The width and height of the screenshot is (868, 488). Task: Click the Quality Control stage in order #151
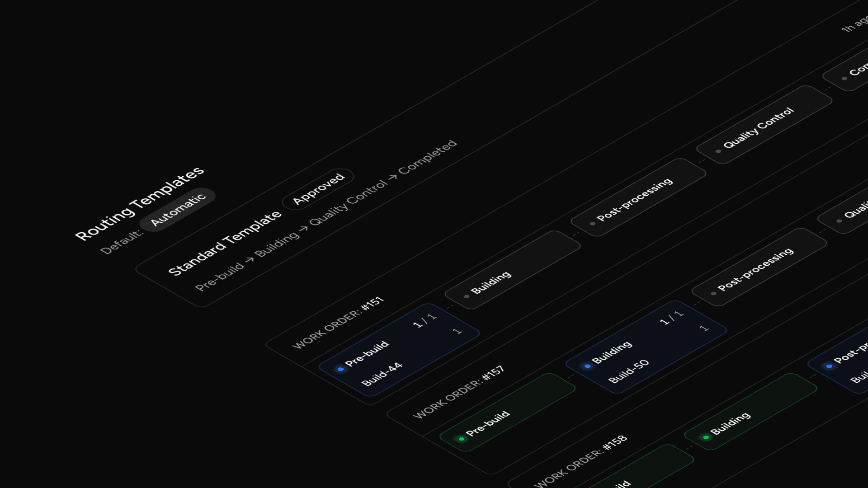[764, 125]
